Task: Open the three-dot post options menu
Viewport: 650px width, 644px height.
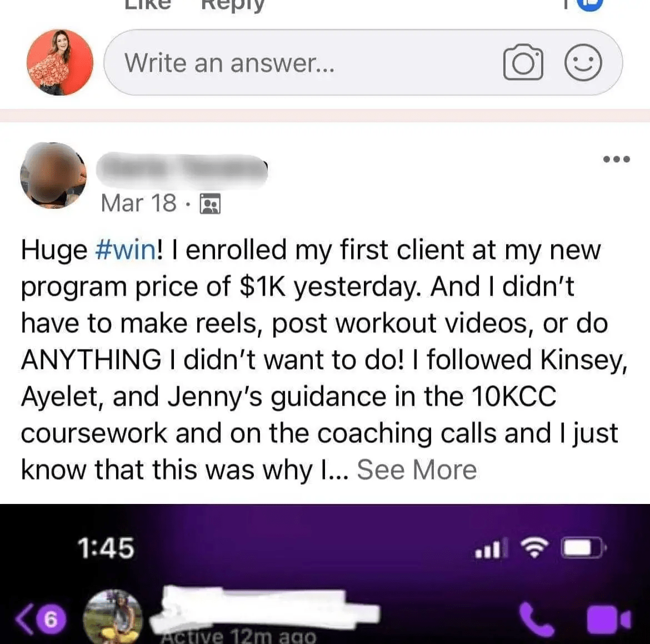Action: (x=617, y=159)
